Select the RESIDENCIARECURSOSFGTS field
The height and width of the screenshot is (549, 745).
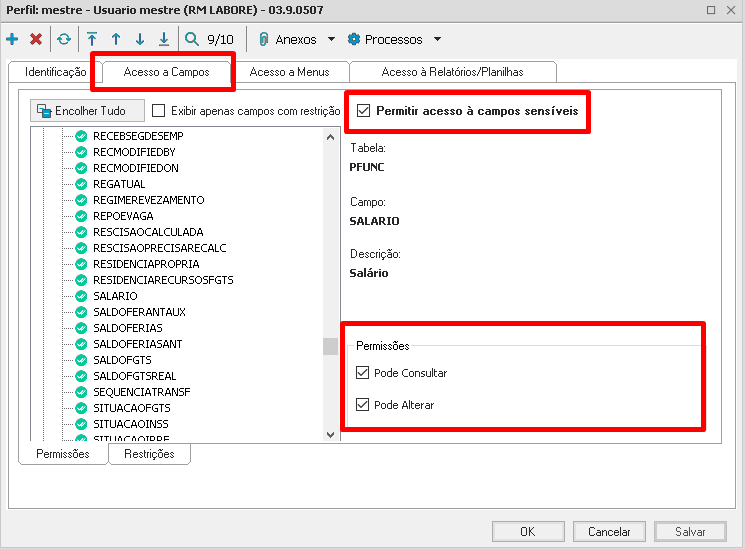tap(163, 280)
